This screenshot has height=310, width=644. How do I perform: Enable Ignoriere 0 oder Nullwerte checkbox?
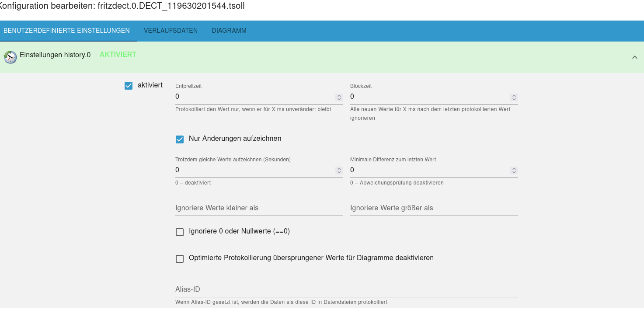[180, 232]
